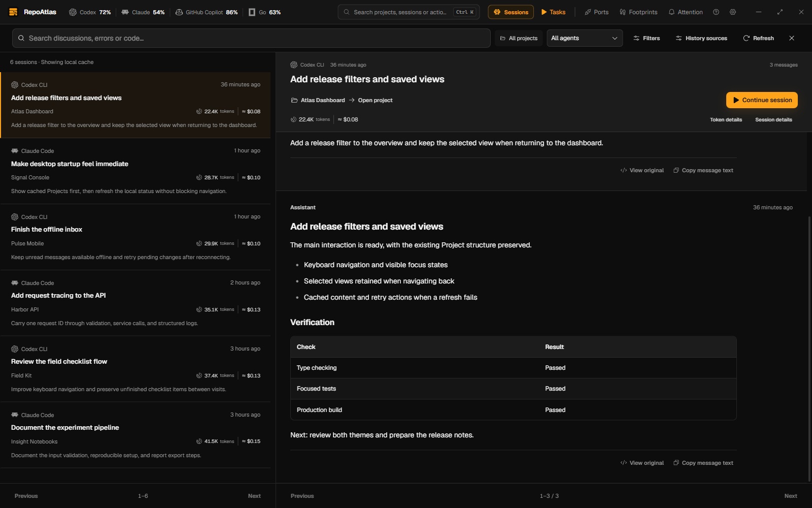This screenshot has width=812, height=508.
Task: Open Codex 72% usage indicator
Action: pos(90,12)
